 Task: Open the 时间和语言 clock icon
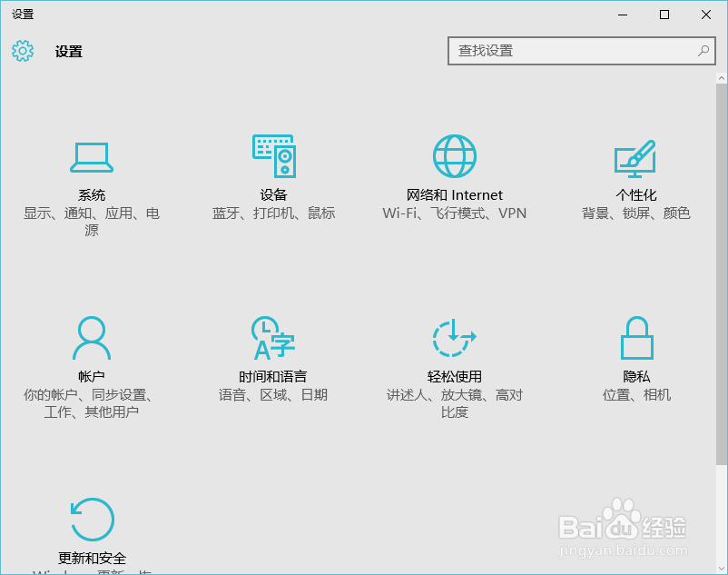point(273,338)
